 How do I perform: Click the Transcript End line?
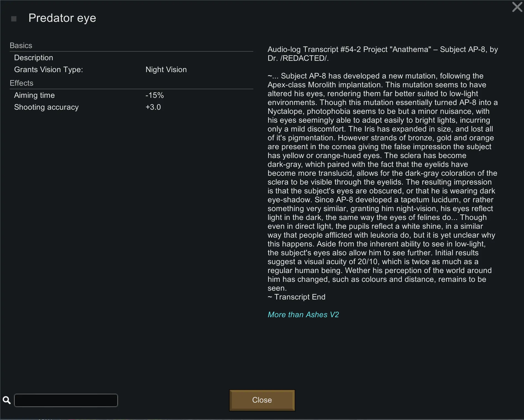tap(296, 297)
